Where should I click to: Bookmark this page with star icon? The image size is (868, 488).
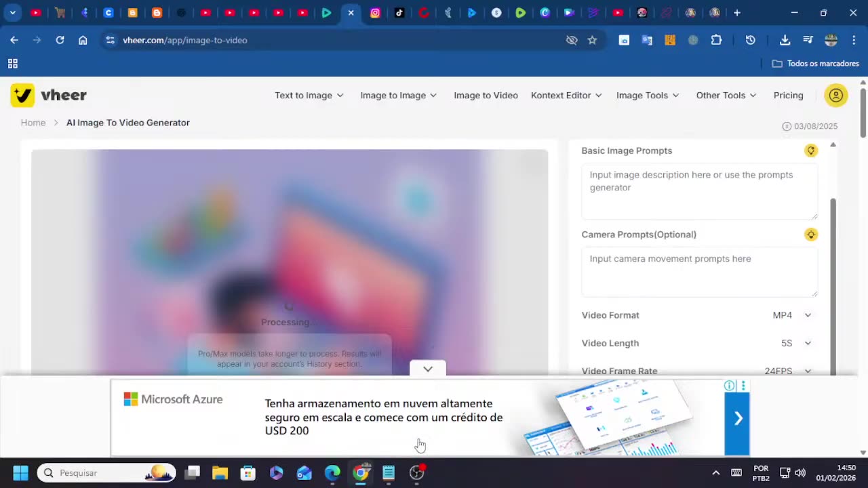coord(592,40)
